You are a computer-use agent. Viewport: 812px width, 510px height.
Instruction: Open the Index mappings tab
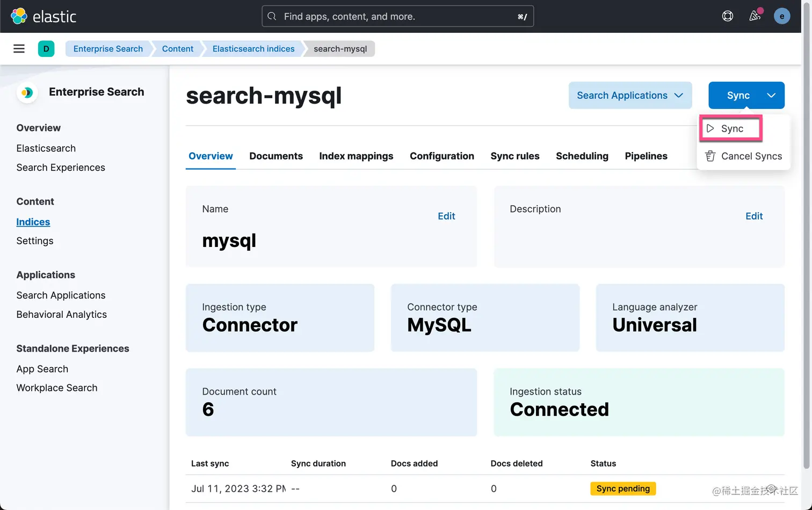356,156
